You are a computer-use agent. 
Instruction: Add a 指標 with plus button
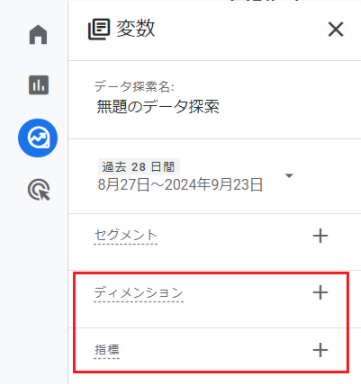[x=320, y=350]
